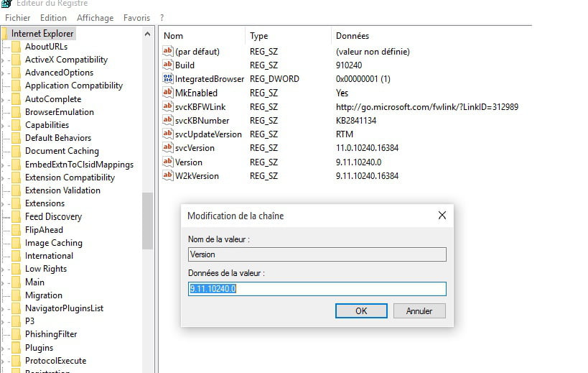Screen dimensions: 588x373
Task: Confirm the string edit with OK
Action: point(361,311)
